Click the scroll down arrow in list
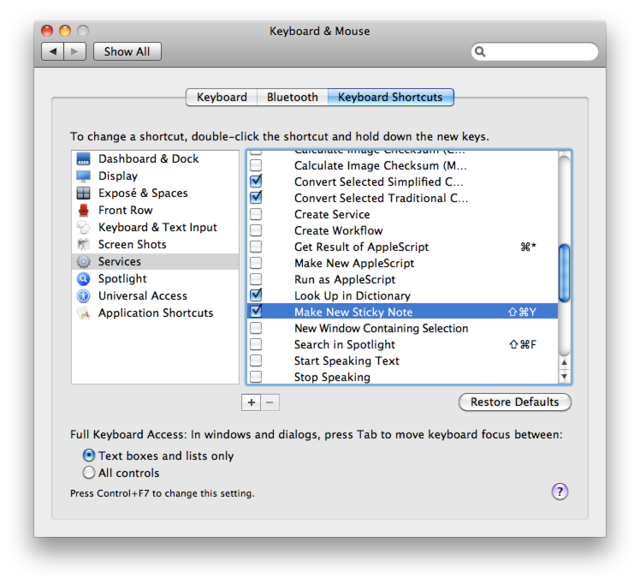 (x=564, y=376)
